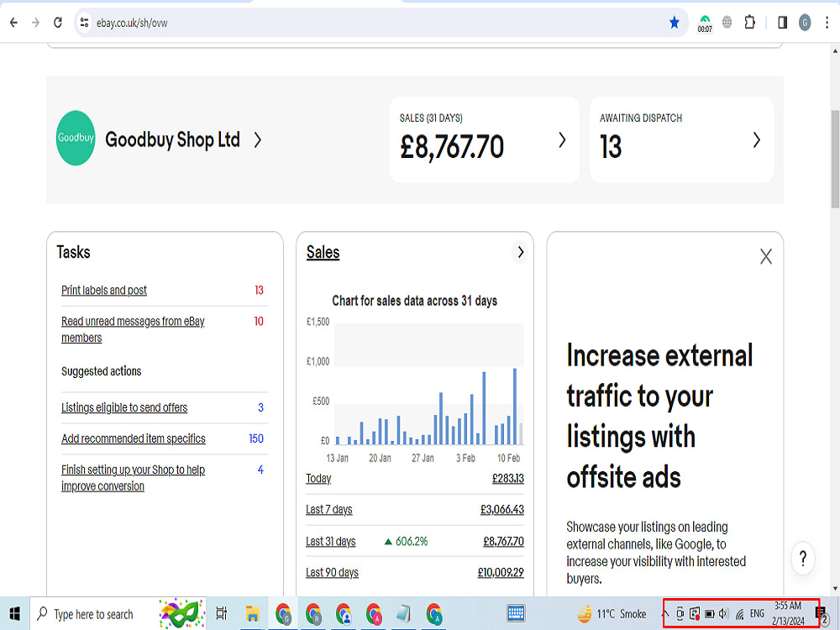The width and height of the screenshot is (840, 630).
Task: Open the Last 31 days sales link
Action: click(330, 542)
